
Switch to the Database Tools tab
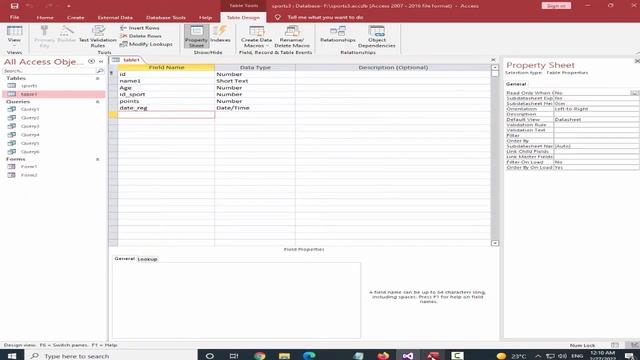pos(166,18)
